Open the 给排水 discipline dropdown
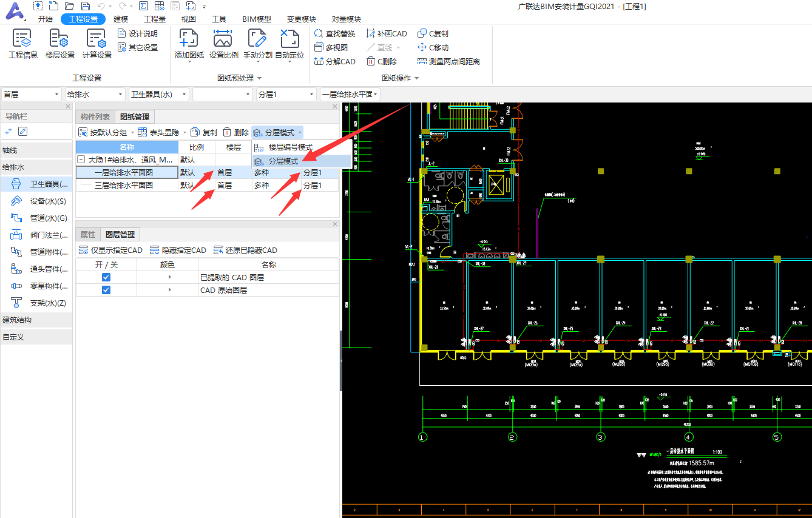The height and width of the screenshot is (518, 812). 95,94
